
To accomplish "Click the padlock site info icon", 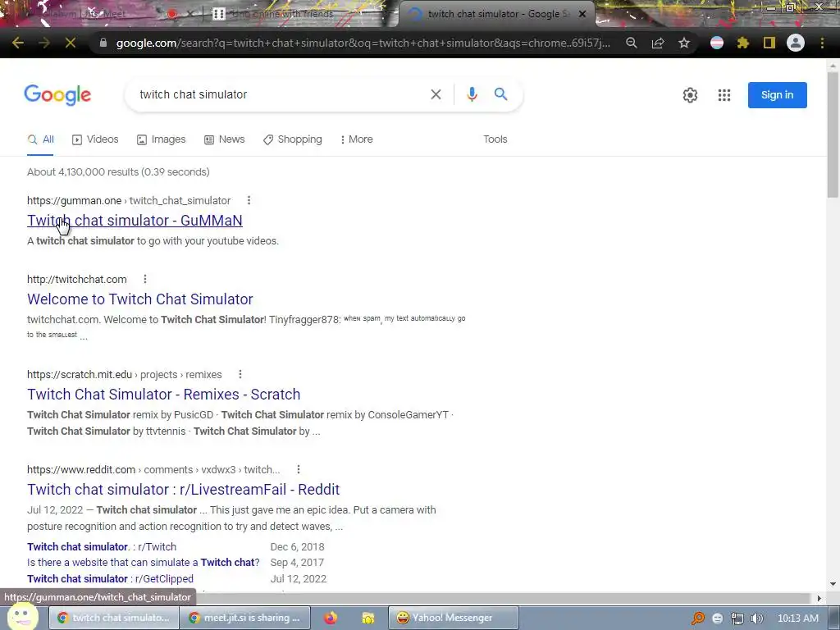I will coord(103,43).
